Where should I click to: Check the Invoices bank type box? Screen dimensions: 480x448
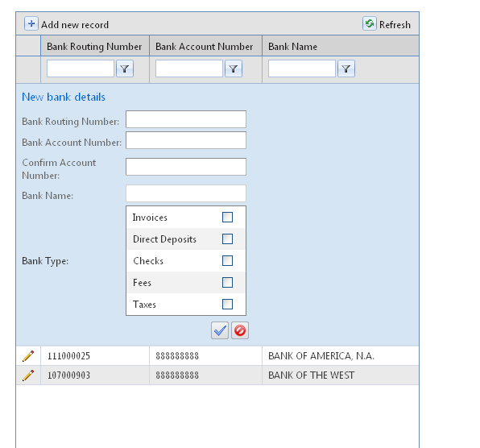[227, 217]
